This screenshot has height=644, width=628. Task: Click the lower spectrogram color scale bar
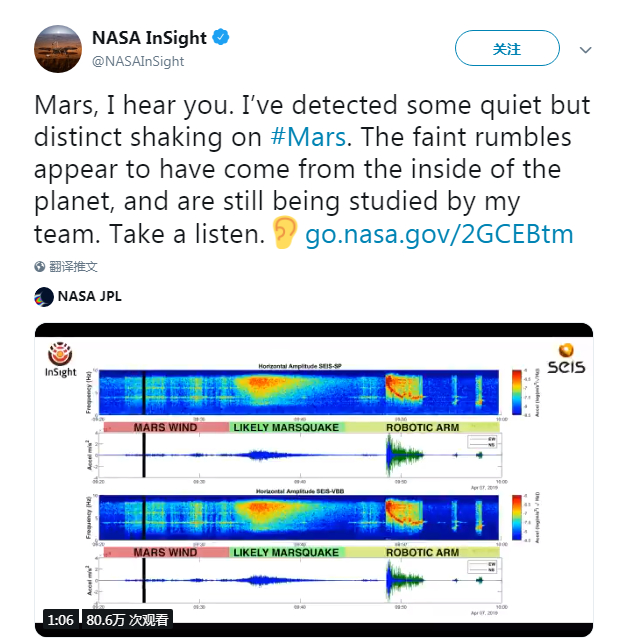pos(515,516)
